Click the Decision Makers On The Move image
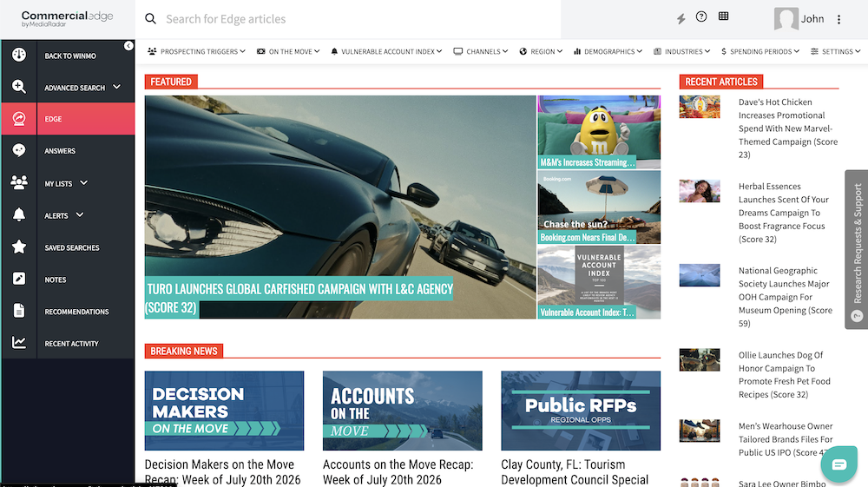Image resolution: width=868 pixels, height=487 pixels. pyautogui.click(x=224, y=411)
